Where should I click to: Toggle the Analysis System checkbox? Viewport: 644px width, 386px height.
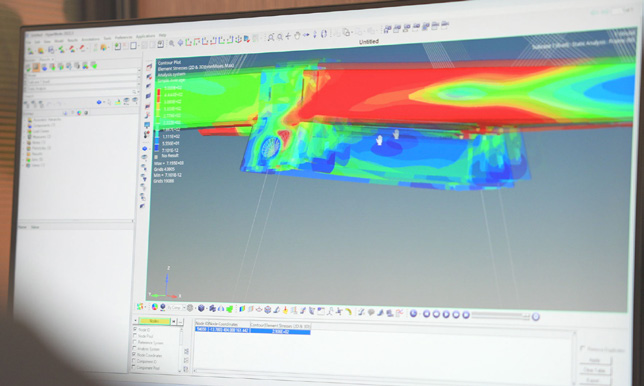pos(134,348)
